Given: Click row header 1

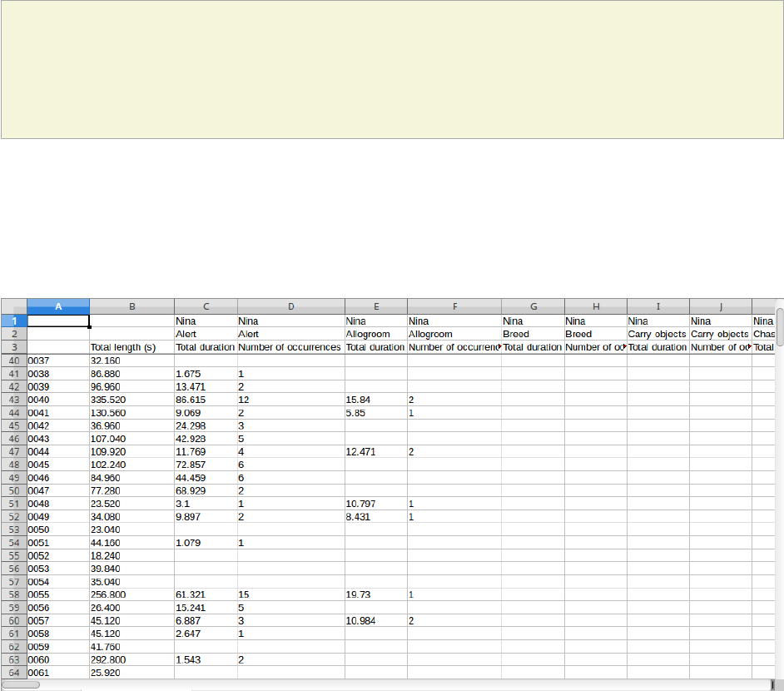Looking at the screenshot, I should click(x=14, y=321).
